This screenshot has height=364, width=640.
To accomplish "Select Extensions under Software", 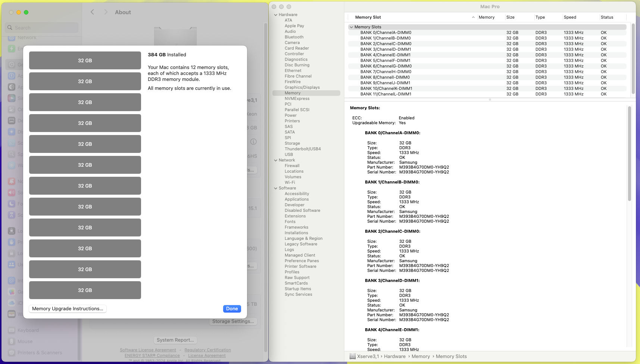I will pyautogui.click(x=295, y=216).
